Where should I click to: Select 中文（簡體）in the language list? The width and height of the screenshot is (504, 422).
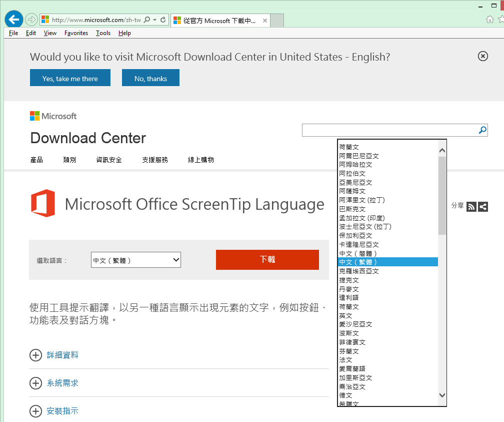(x=388, y=253)
